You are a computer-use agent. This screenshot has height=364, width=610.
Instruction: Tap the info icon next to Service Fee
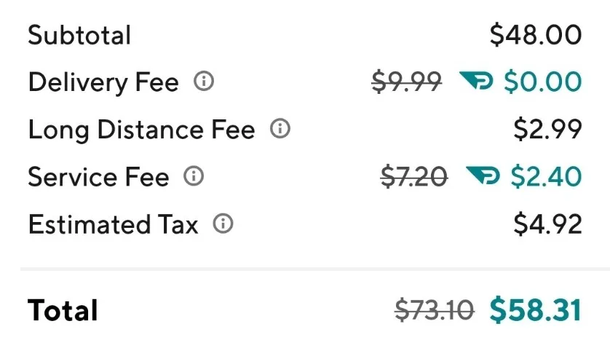(x=194, y=176)
